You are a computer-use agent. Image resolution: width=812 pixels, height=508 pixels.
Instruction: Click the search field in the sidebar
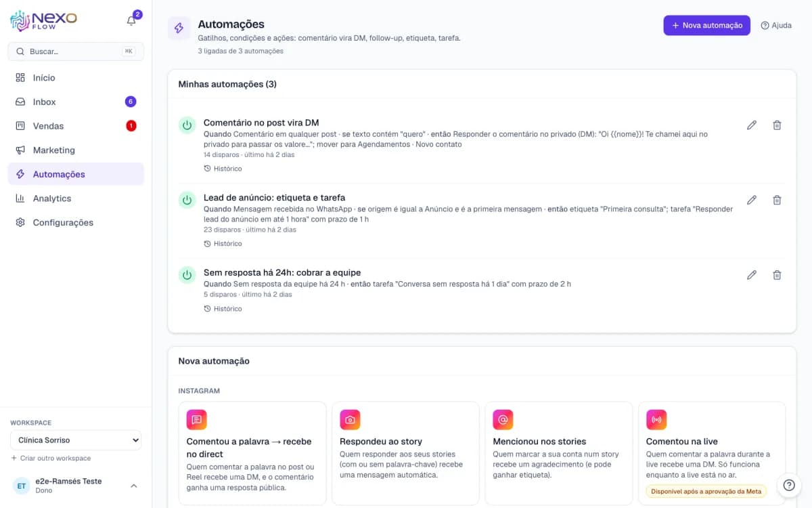(x=76, y=51)
